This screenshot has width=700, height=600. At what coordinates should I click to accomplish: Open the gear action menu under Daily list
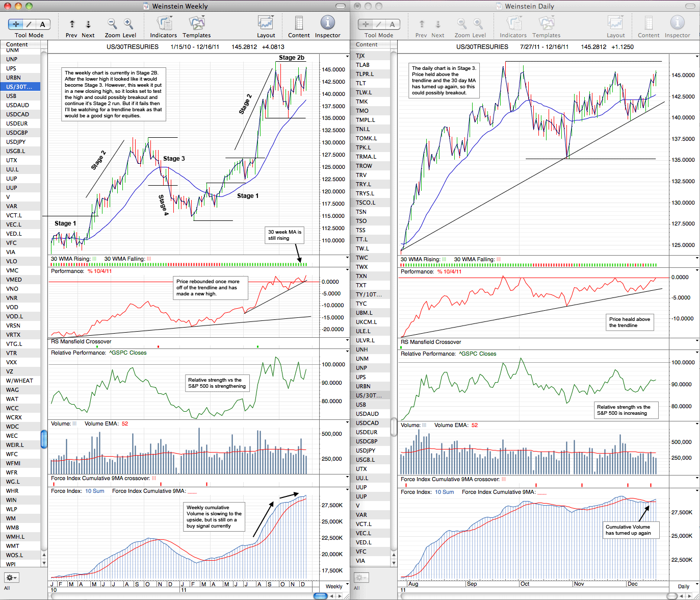pos(361,578)
